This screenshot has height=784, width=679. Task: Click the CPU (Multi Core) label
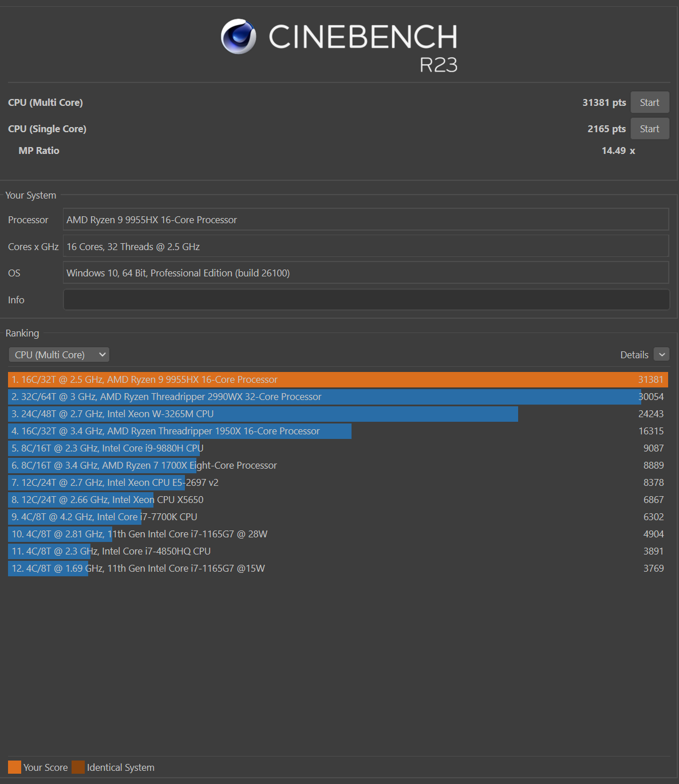[x=45, y=102]
